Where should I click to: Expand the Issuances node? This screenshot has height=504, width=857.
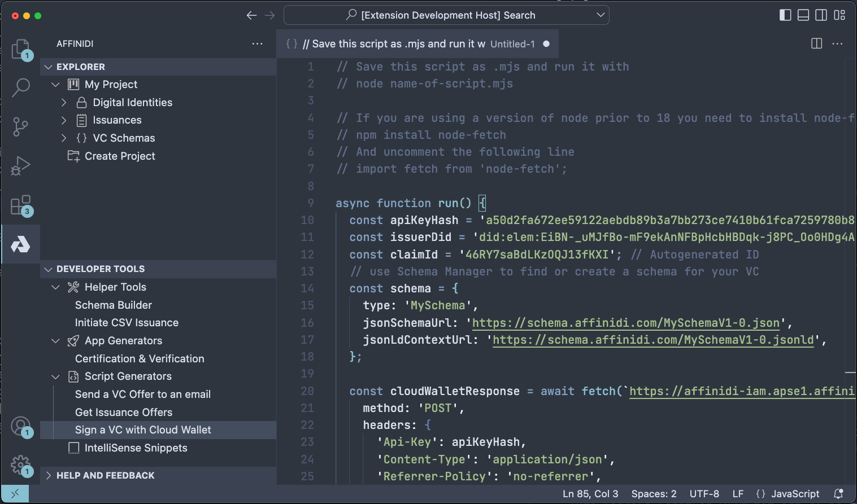click(x=64, y=120)
